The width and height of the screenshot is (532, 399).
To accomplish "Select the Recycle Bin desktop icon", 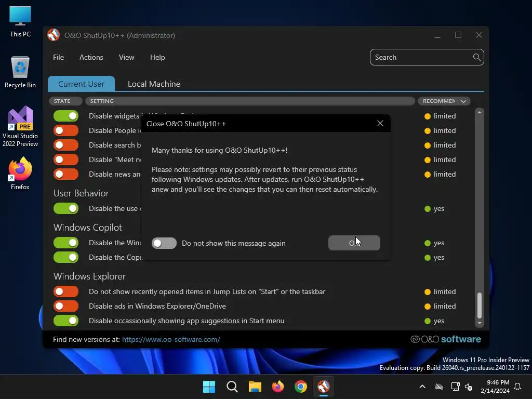I will 20,72.
